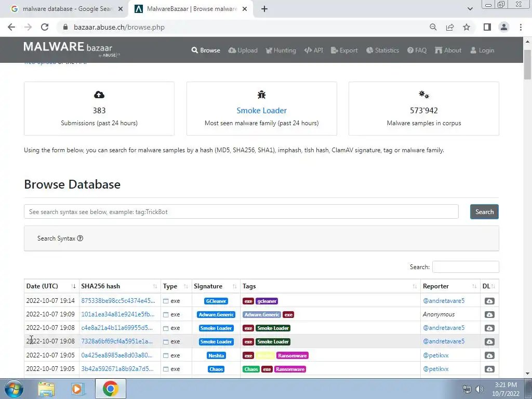532x399 pixels.
Task: Sort table by Type column
Action: pyautogui.click(x=176, y=286)
